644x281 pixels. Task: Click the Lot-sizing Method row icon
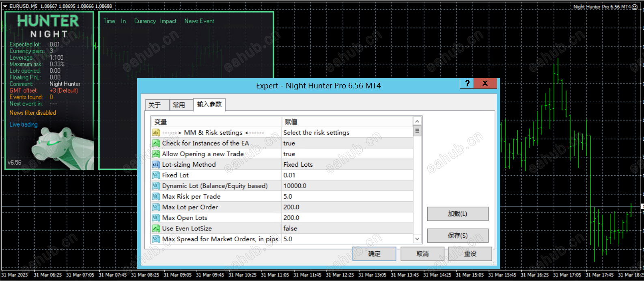pyautogui.click(x=156, y=165)
